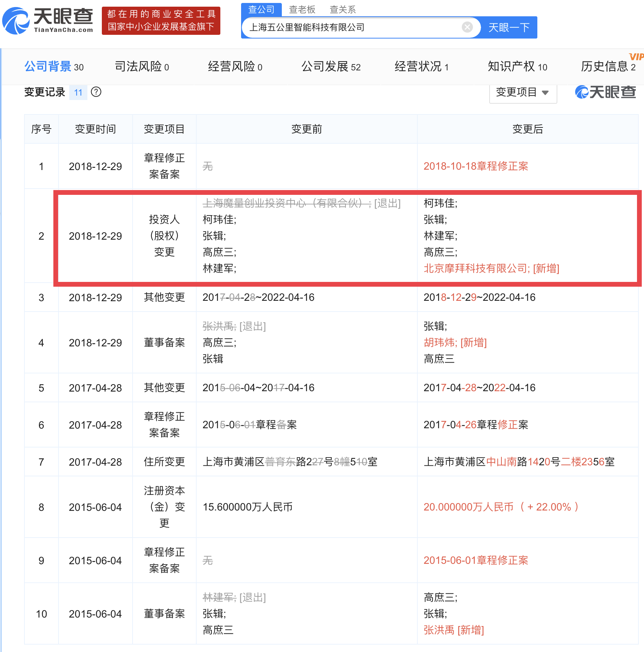Viewport: 644px width, 652px height.
Task: Switch to the 查关系 search tab
Action: (343, 9)
